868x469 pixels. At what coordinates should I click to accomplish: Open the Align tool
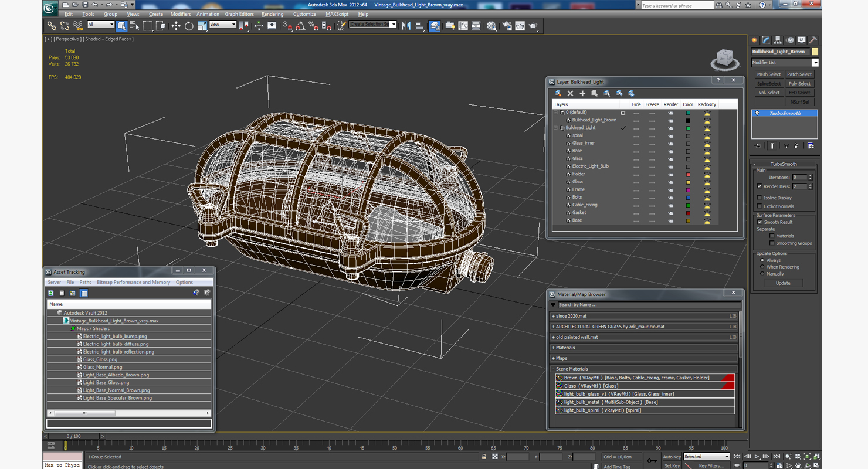tap(419, 26)
